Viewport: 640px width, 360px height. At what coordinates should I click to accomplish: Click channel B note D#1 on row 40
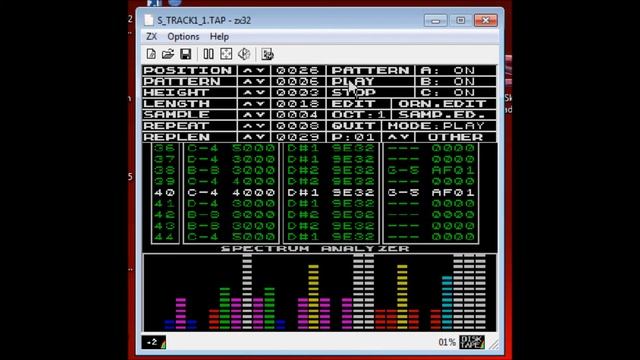(x=303, y=192)
